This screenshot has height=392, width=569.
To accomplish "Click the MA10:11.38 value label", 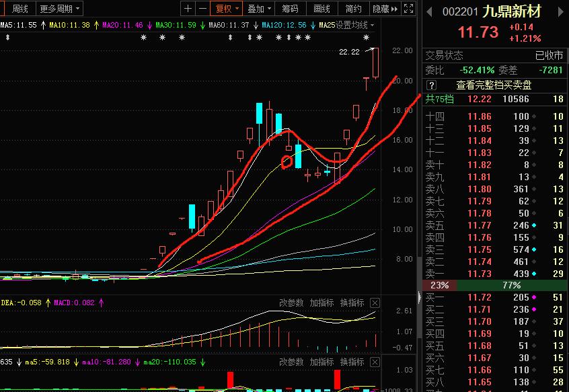I will 69,26.
